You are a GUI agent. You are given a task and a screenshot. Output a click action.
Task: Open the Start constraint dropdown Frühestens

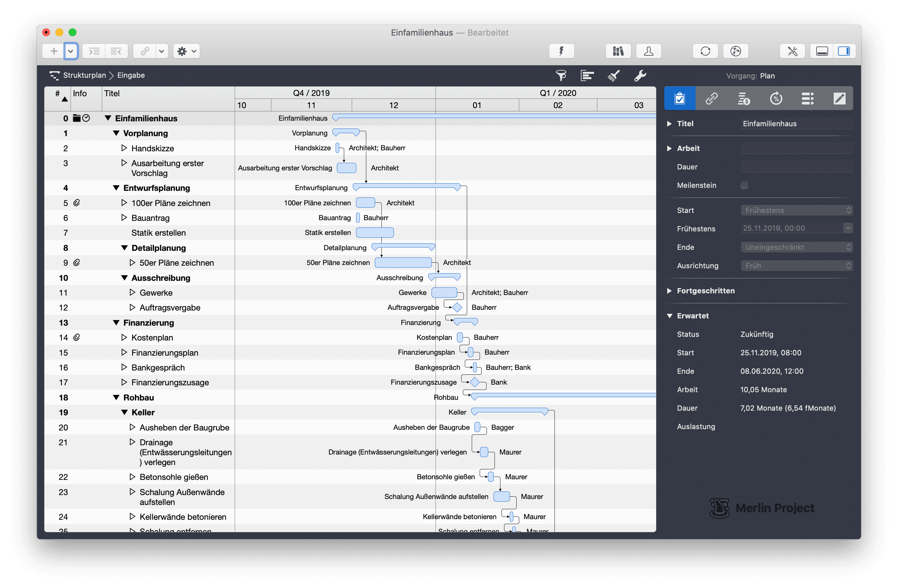[x=796, y=211]
